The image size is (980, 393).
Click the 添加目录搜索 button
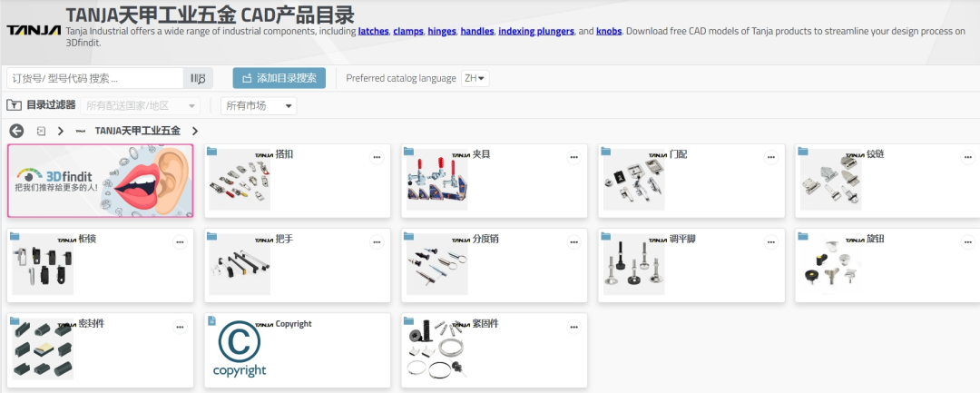pos(279,78)
